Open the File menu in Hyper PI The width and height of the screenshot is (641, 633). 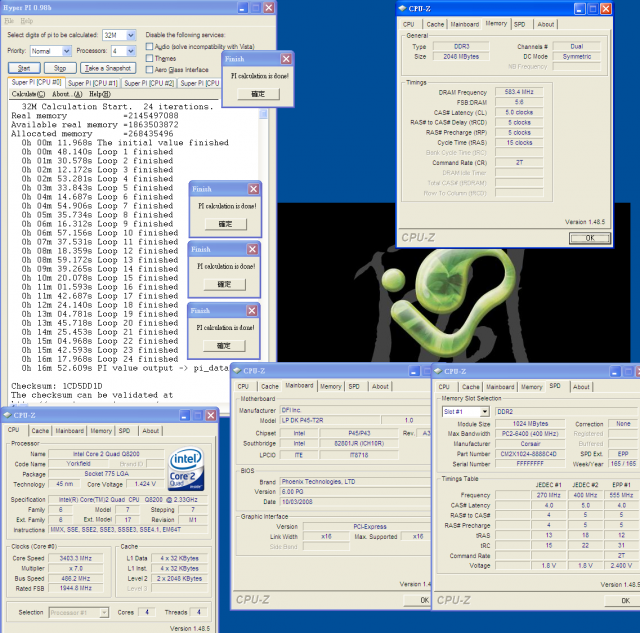tap(9, 21)
